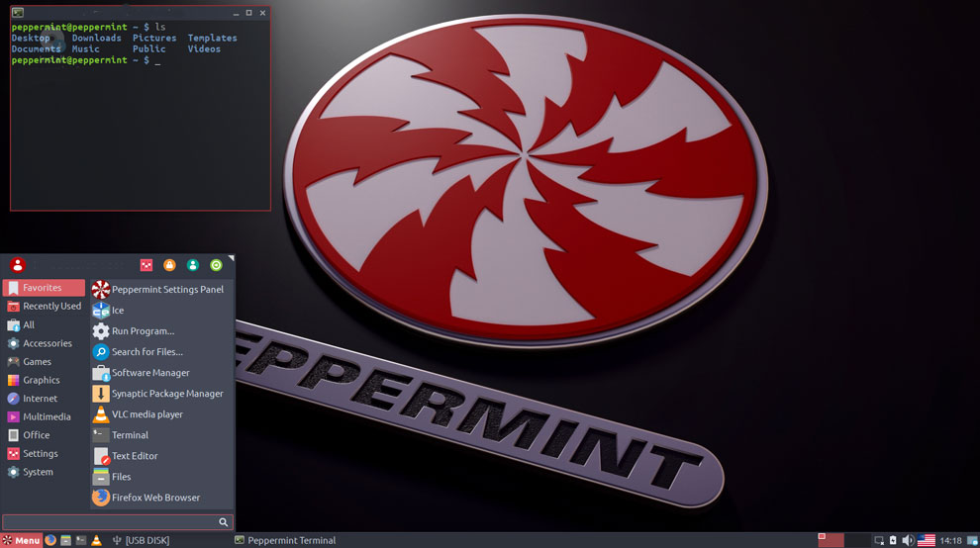
Task: Click 'Templates' in the terminal output
Action: [213, 39]
